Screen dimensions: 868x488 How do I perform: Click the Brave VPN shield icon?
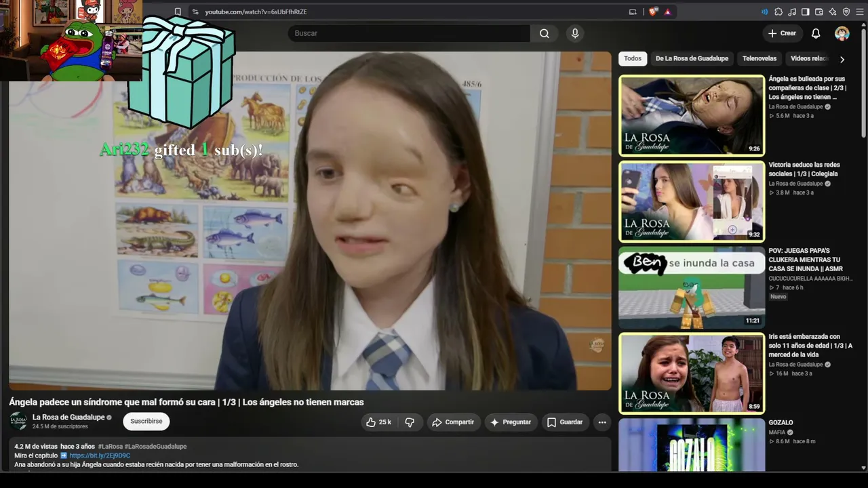click(846, 12)
